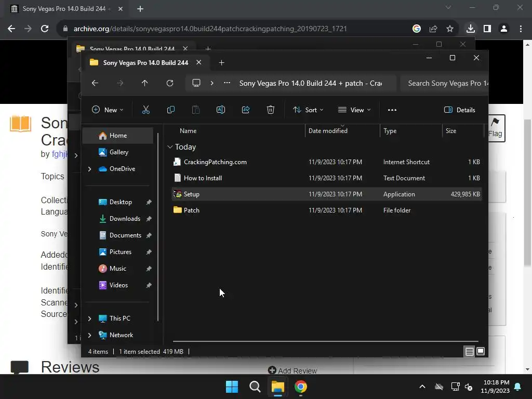Click the Share icon in Explorer toolbar

point(246,110)
